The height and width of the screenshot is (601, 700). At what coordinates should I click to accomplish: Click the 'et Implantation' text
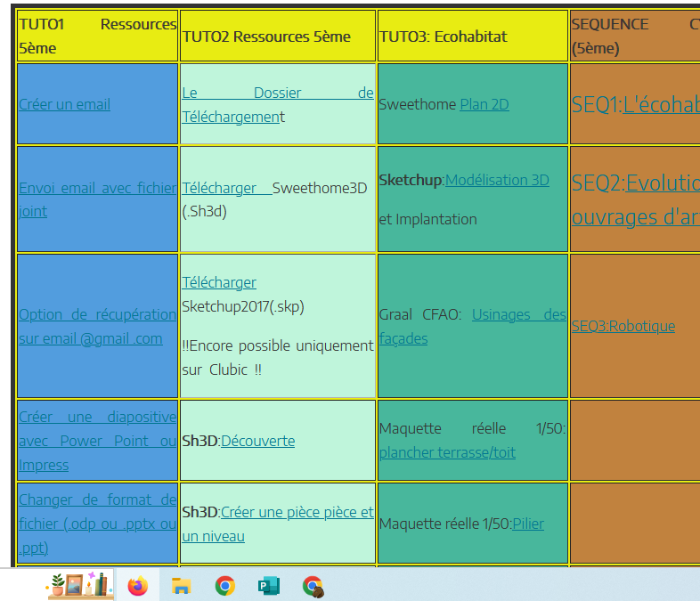427,220
